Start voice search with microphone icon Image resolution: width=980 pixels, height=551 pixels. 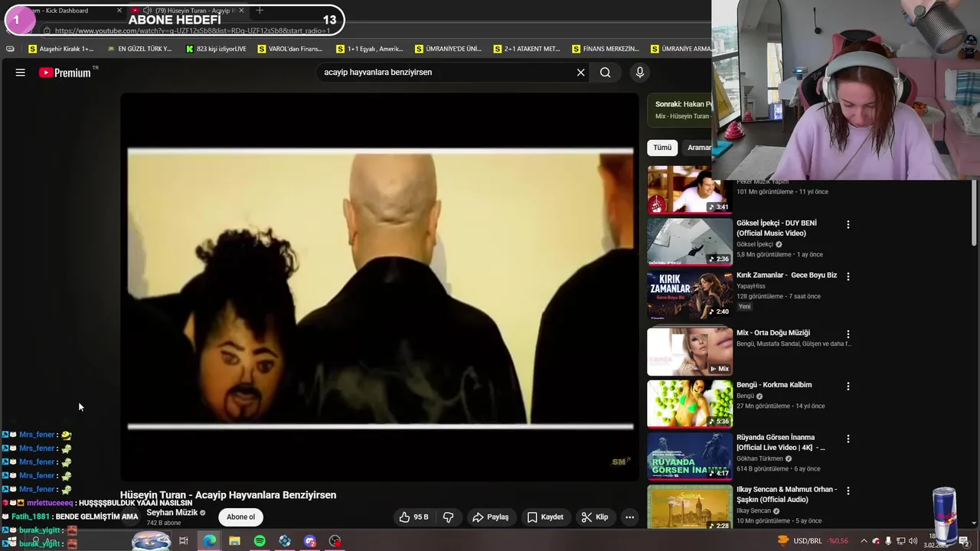click(x=640, y=73)
